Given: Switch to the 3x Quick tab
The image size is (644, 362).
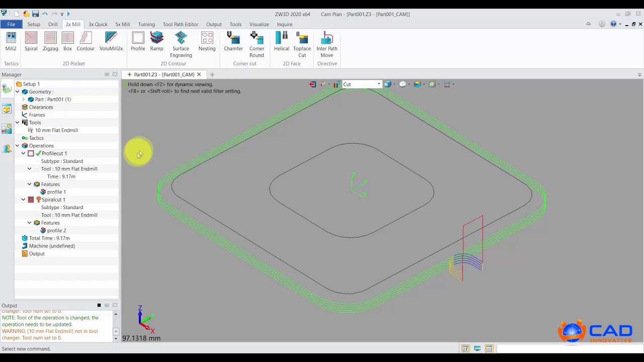Looking at the screenshot, I should coord(98,24).
